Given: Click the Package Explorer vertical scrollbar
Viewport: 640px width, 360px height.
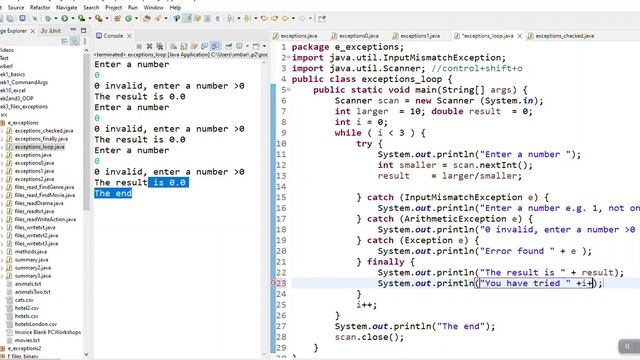Looking at the screenshot, I should click(x=86, y=133).
